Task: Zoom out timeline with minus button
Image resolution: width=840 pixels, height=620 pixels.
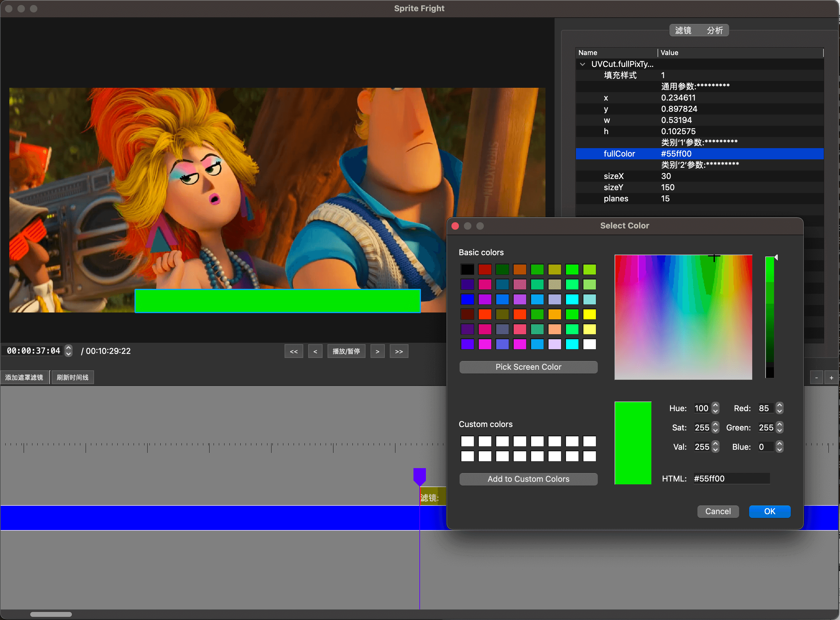Action: (x=816, y=378)
